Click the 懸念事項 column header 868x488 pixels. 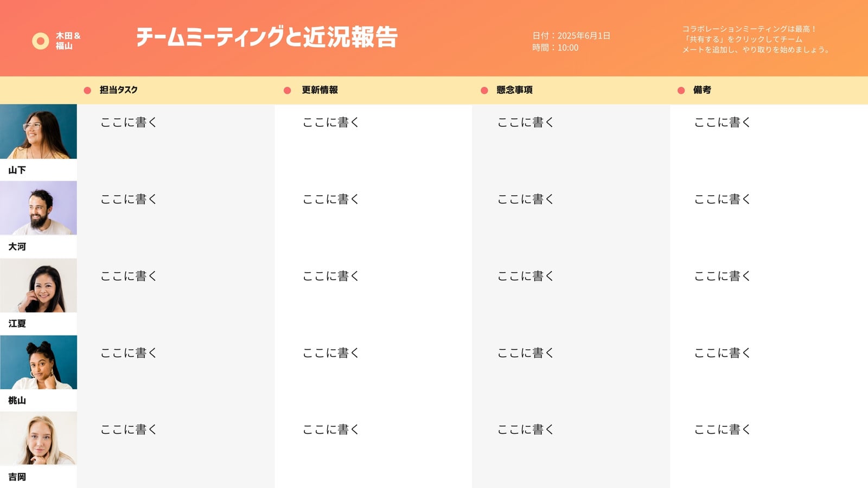tap(514, 90)
